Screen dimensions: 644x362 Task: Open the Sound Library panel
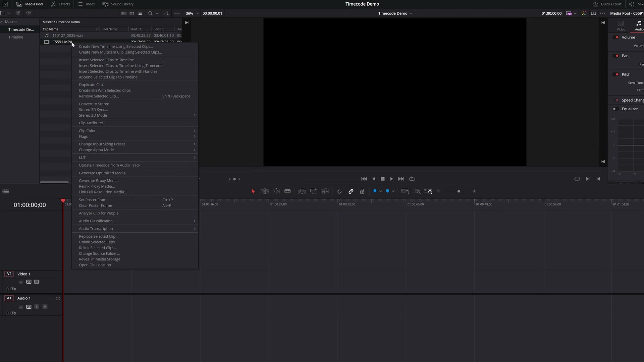[118, 4]
